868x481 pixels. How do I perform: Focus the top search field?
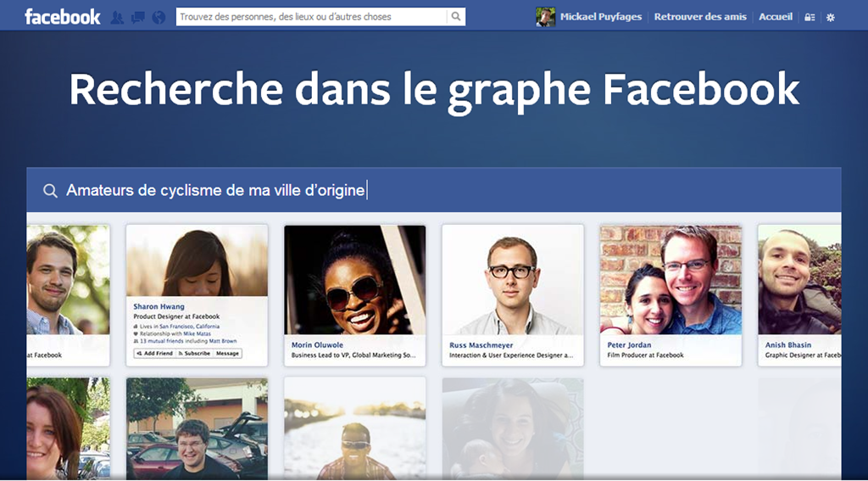(x=312, y=17)
